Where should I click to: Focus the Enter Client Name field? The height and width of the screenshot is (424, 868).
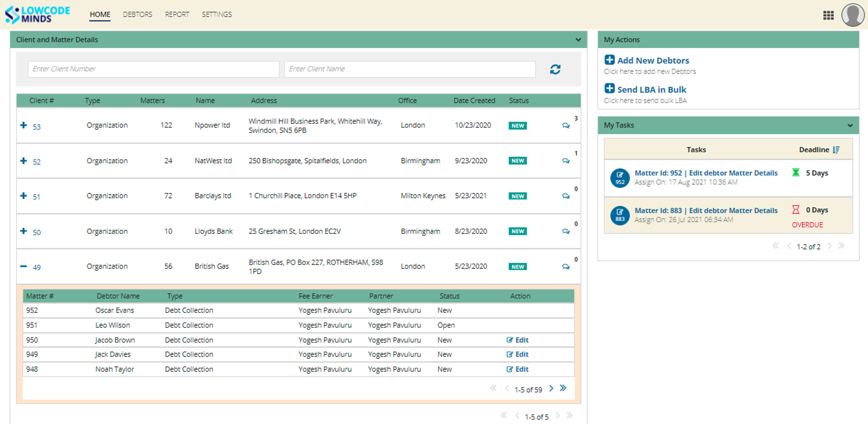410,69
